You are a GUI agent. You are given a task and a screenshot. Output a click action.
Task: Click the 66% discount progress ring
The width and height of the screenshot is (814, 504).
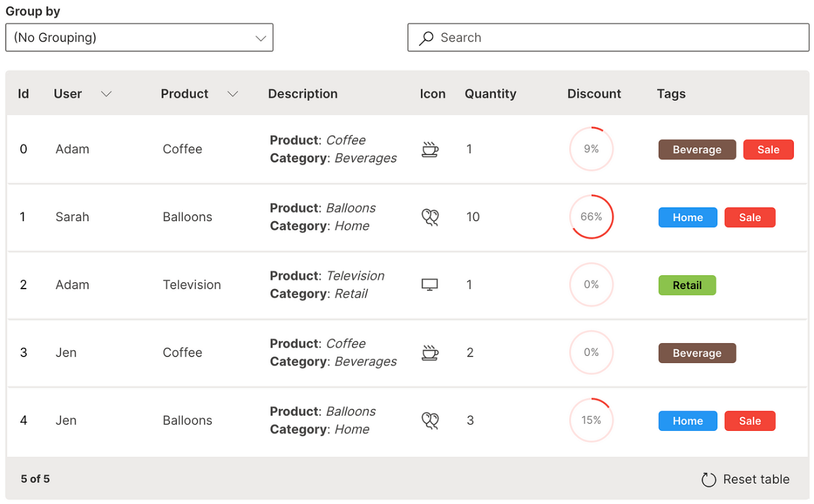tap(591, 217)
